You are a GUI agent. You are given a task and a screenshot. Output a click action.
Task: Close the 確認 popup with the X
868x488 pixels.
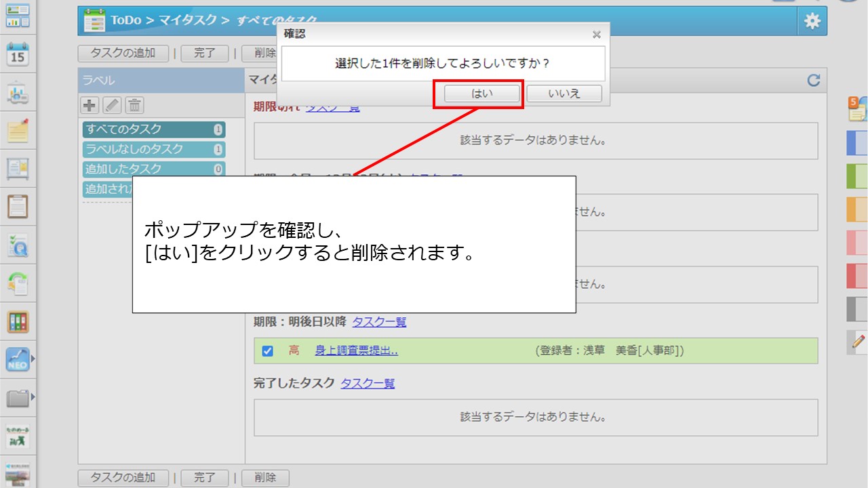596,35
